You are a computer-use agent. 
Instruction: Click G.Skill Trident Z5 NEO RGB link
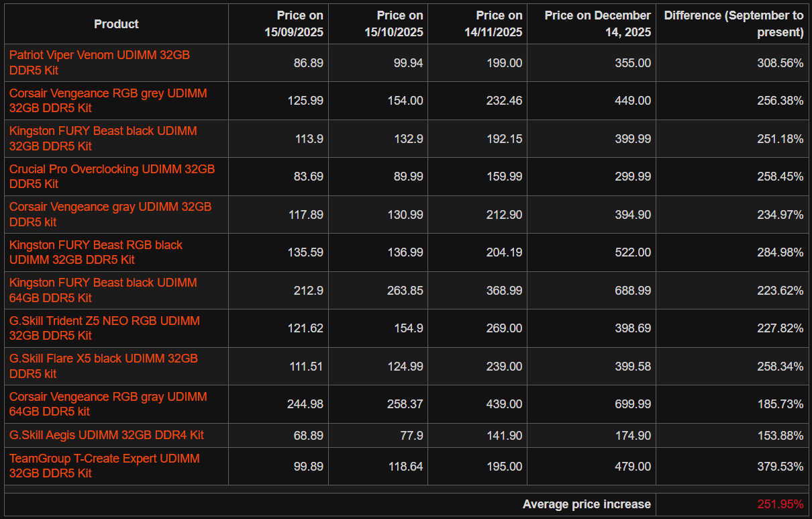[x=105, y=321]
